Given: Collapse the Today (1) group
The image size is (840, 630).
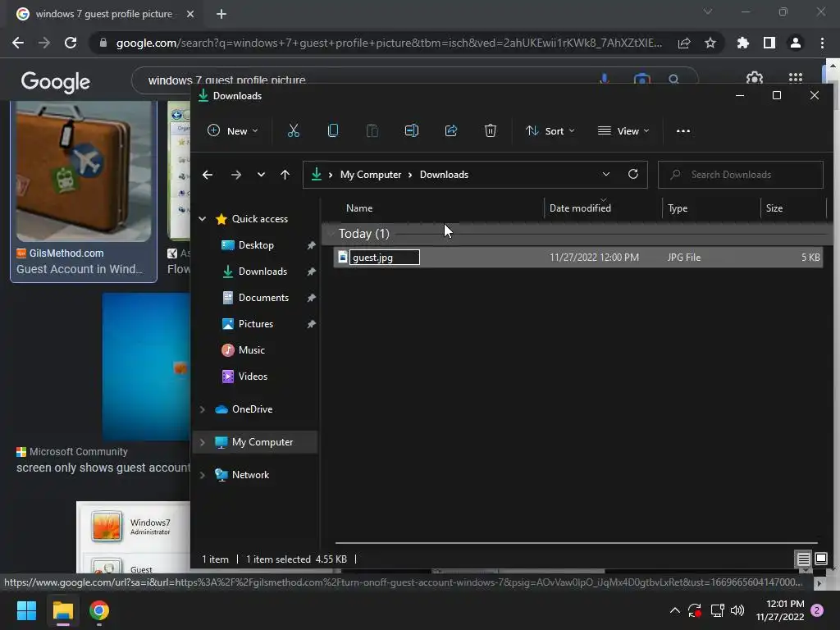Looking at the screenshot, I should 331,234.
